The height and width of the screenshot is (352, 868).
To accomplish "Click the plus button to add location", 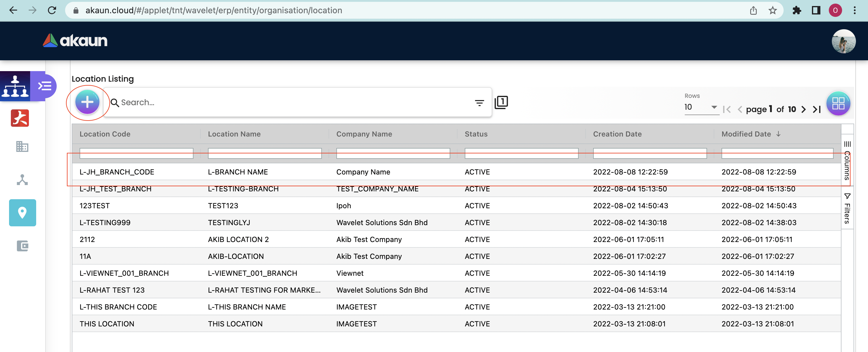I will (87, 102).
